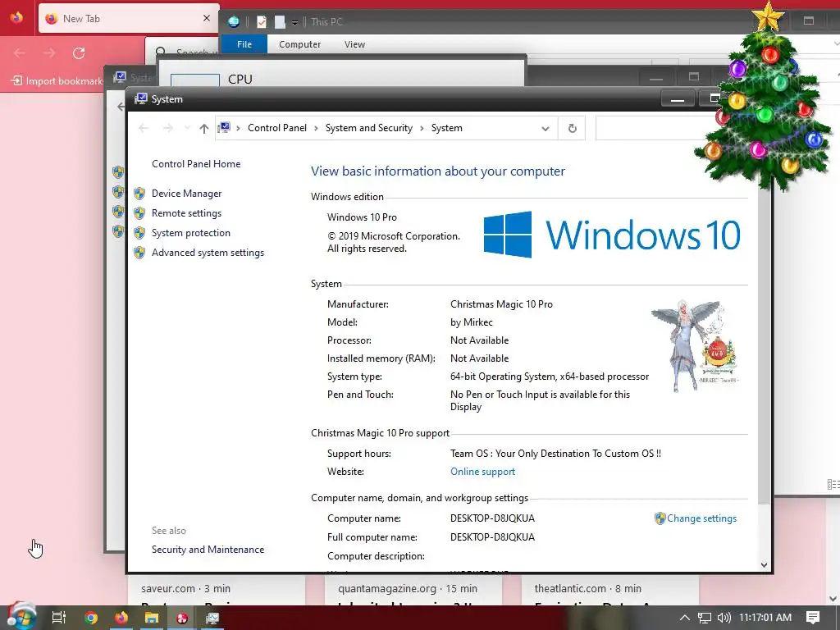
Task: Open the quantamagazine.org article card
Action: tap(413, 591)
